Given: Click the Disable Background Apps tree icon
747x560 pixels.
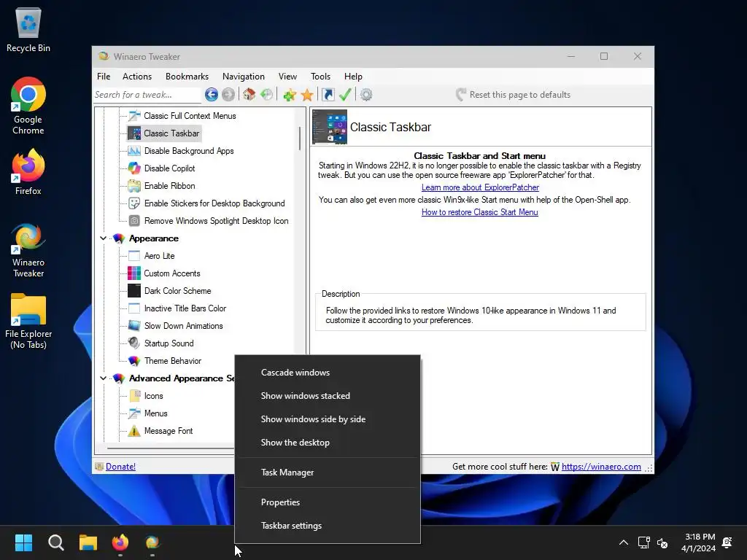Looking at the screenshot, I should tap(134, 151).
